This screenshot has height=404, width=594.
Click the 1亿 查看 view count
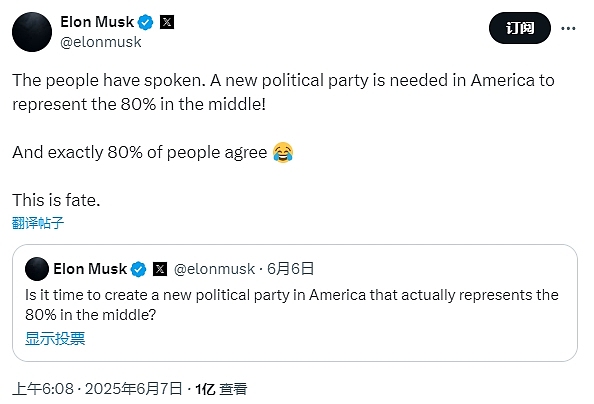[221, 389]
